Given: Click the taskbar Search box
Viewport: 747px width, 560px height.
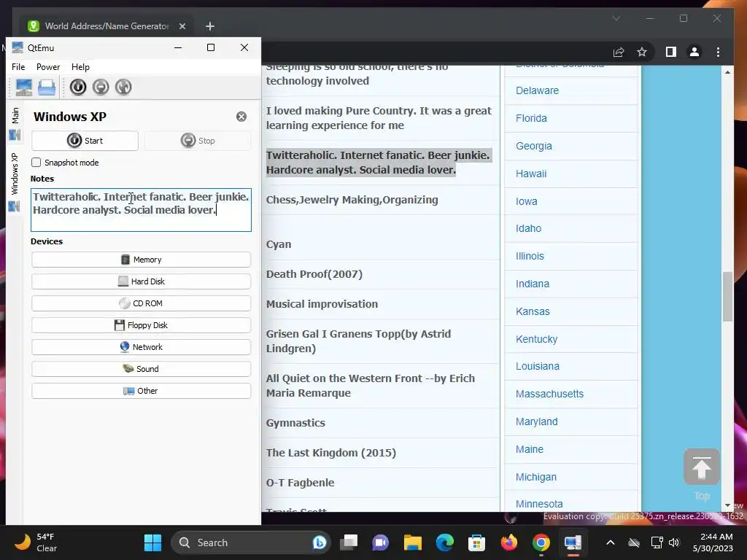Looking at the screenshot, I should point(251,542).
